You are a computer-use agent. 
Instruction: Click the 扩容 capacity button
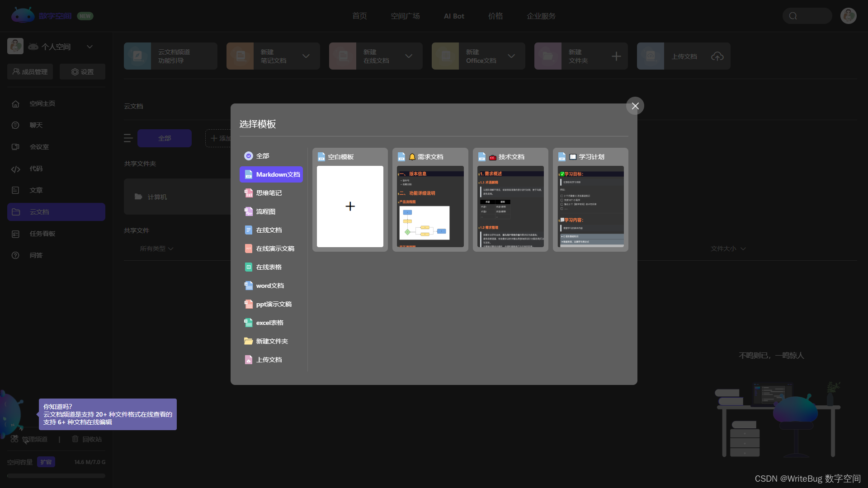46,462
